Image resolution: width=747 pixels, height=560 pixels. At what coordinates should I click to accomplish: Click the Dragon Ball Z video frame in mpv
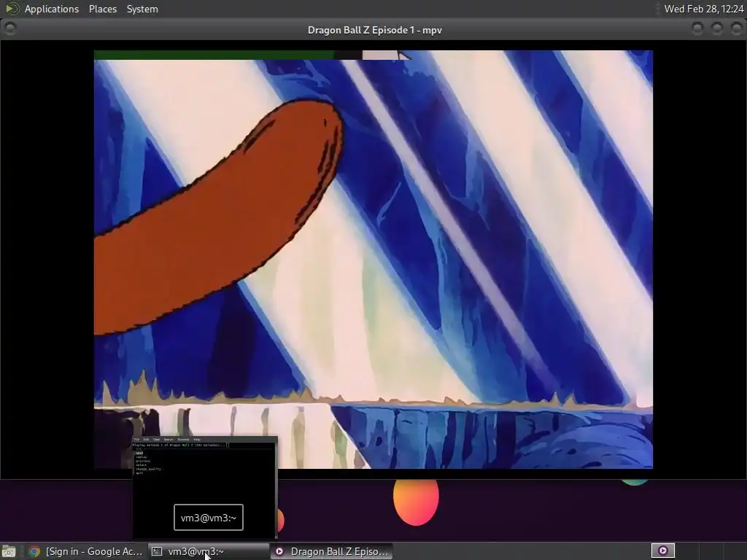point(373,260)
